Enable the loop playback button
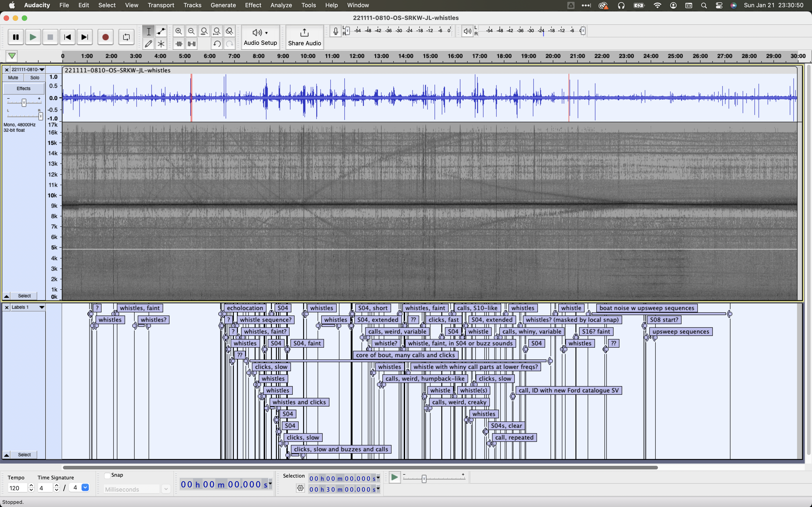The image size is (812, 507). click(x=126, y=37)
